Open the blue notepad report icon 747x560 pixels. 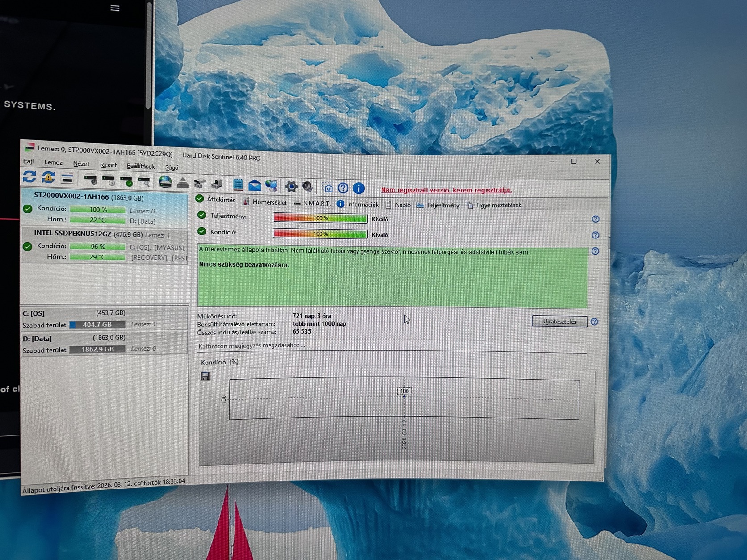(238, 184)
